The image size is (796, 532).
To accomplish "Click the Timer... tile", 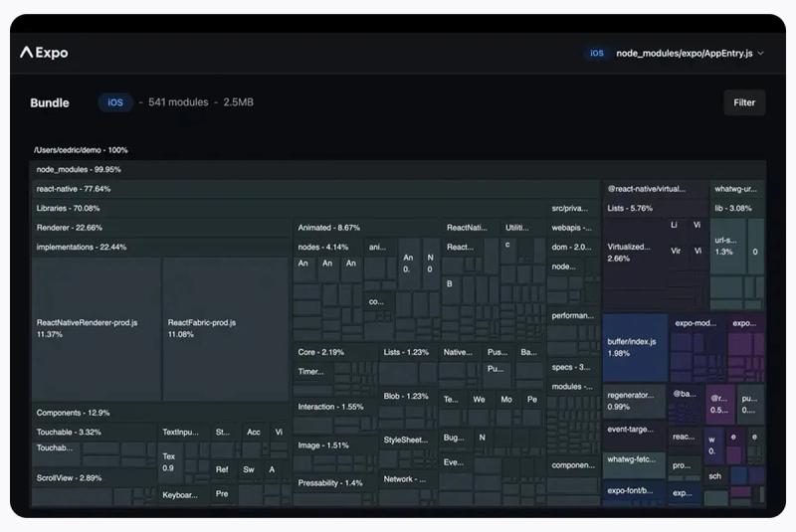I will 313,372.
